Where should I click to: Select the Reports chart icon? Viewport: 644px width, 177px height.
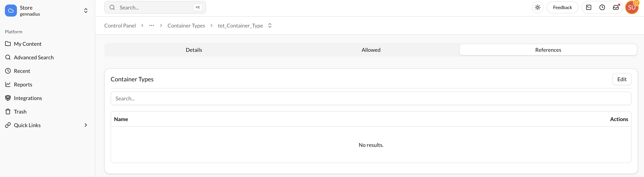click(8, 84)
